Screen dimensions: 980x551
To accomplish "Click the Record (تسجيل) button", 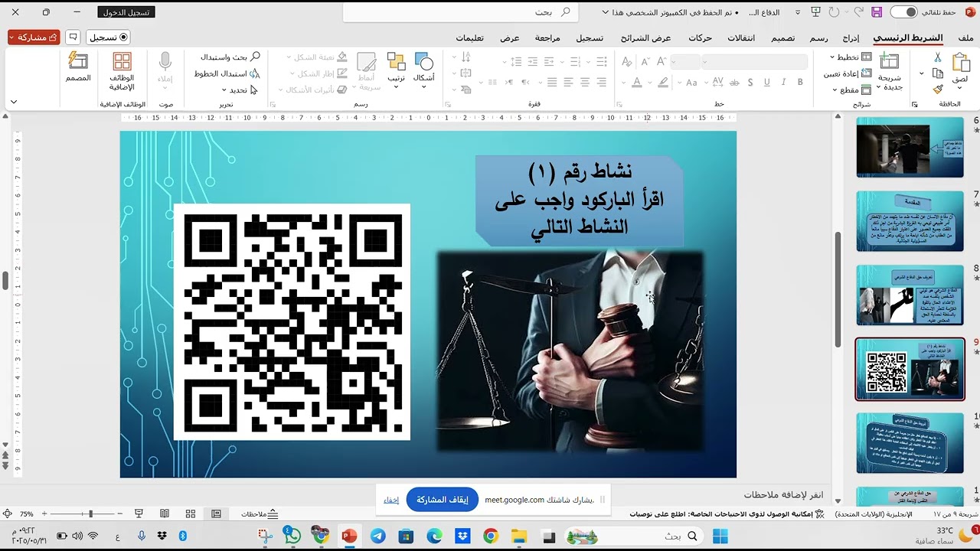I will (x=108, y=37).
